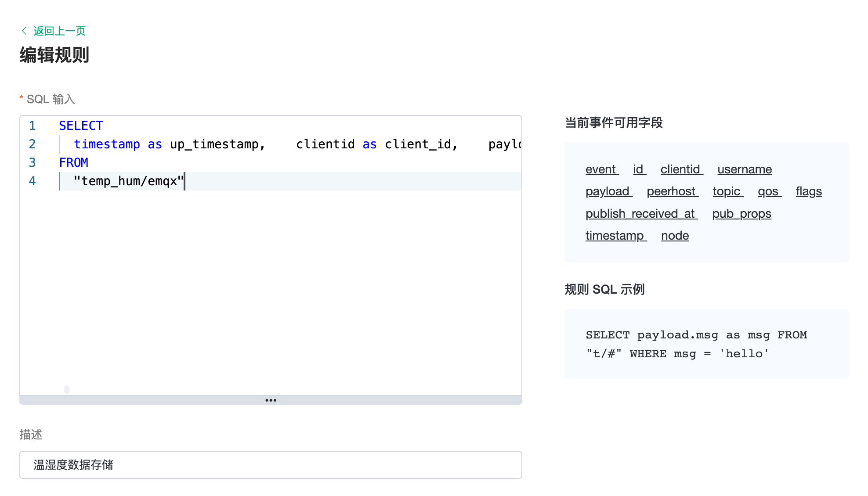Select the flags field link
Viewport: 868px width, 496px height.
(808, 191)
